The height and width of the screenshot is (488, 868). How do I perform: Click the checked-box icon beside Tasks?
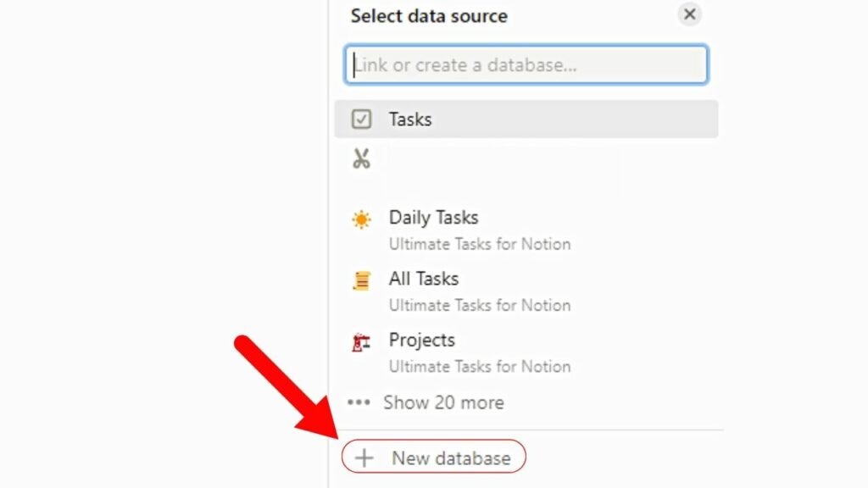click(363, 119)
